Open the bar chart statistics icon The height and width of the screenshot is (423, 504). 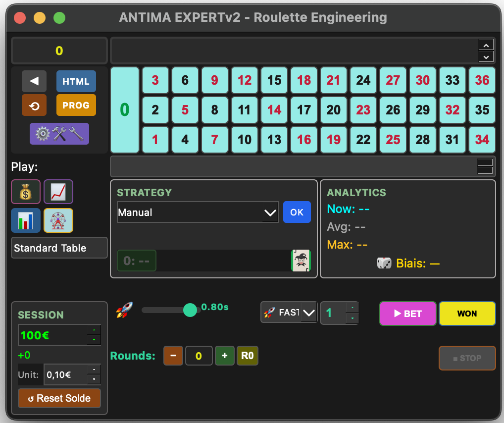[x=26, y=220]
